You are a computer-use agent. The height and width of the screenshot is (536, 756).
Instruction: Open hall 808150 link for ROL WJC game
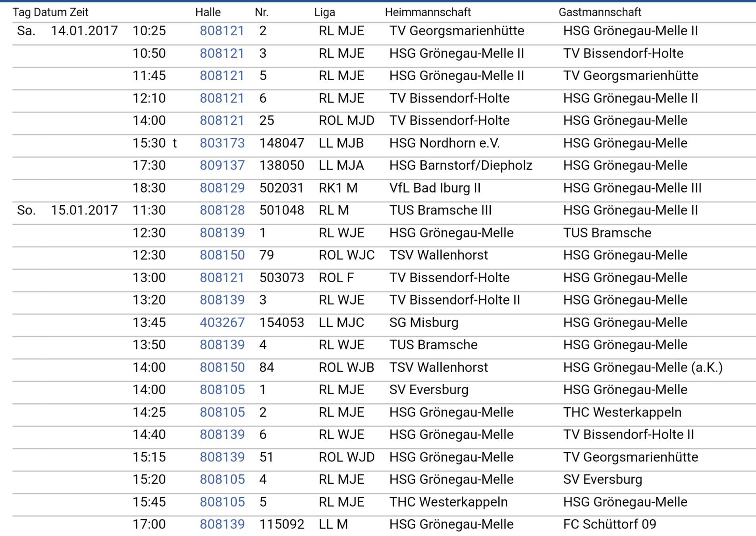point(222,255)
